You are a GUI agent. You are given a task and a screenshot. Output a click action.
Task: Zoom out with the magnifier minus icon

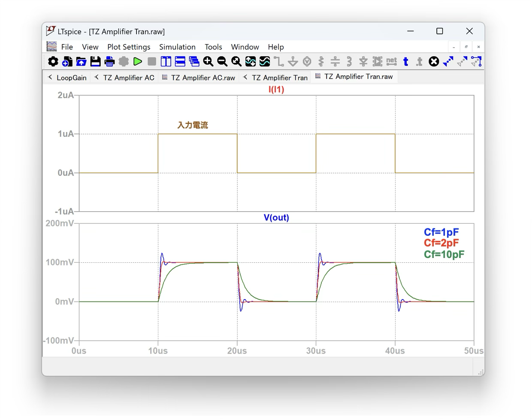222,62
